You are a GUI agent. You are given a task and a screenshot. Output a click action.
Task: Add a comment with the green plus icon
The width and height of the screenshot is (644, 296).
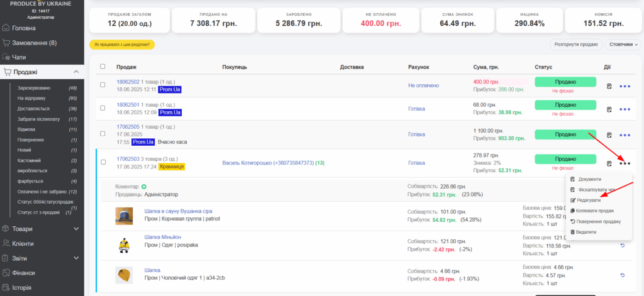[144, 187]
